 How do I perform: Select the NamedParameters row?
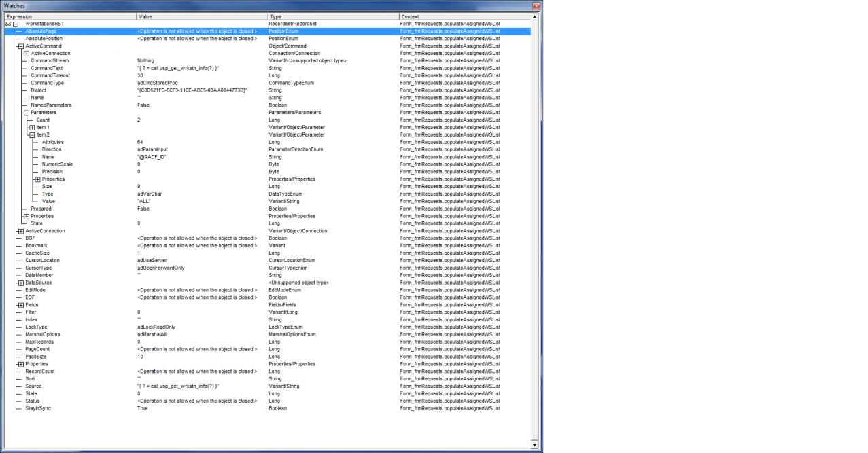click(267, 105)
